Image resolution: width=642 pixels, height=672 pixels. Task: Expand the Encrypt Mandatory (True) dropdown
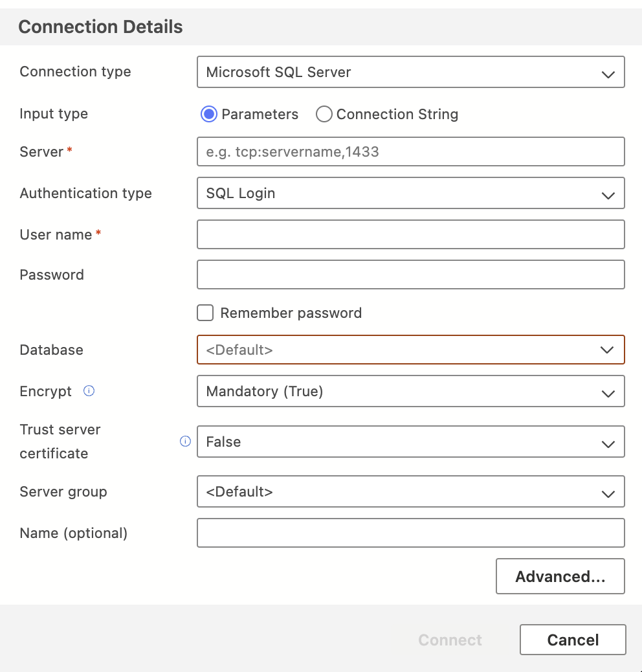click(x=411, y=391)
